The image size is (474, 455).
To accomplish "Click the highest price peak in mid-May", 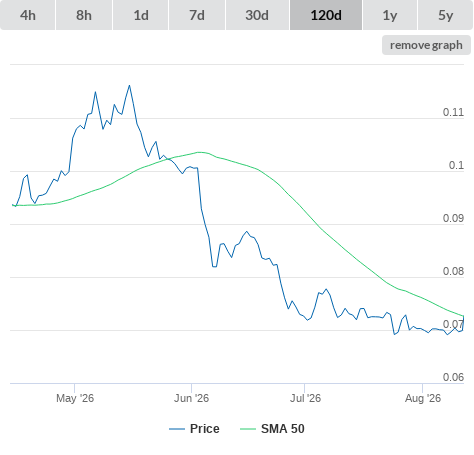I will 129,85.
